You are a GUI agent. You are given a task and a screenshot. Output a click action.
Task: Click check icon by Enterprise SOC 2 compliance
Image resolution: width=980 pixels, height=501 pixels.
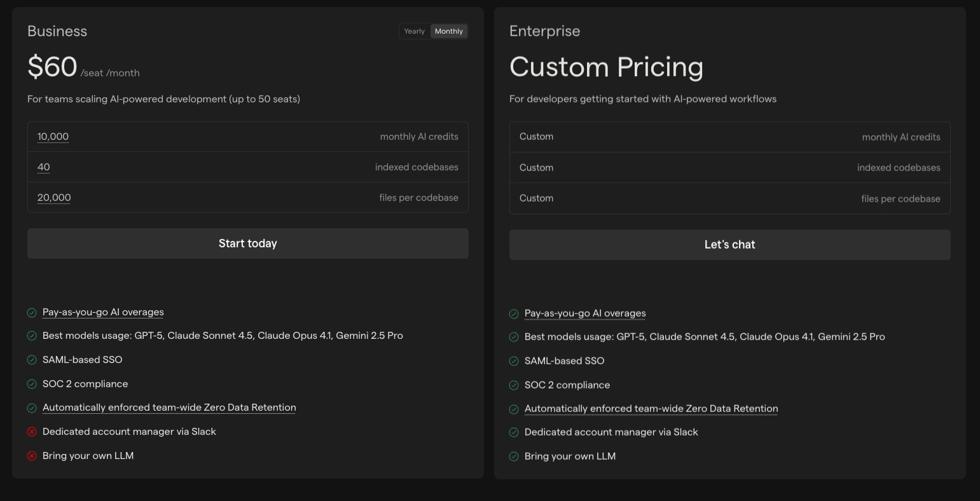[x=514, y=385]
